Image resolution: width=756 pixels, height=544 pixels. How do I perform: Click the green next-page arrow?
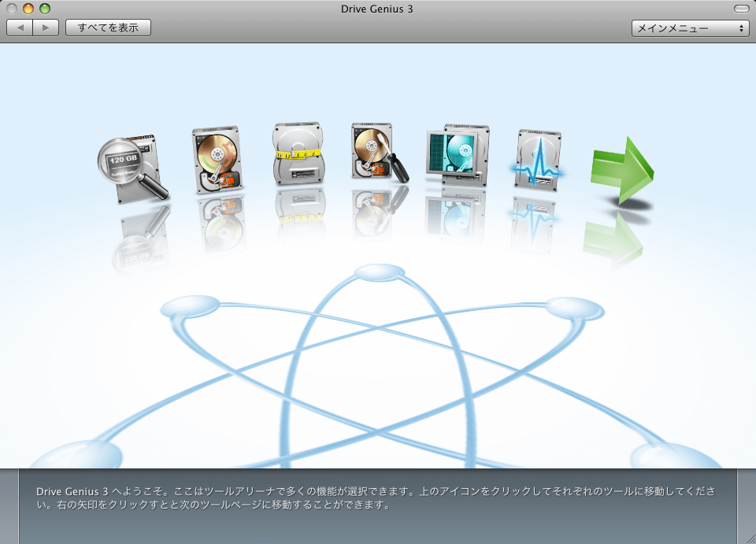click(x=622, y=170)
